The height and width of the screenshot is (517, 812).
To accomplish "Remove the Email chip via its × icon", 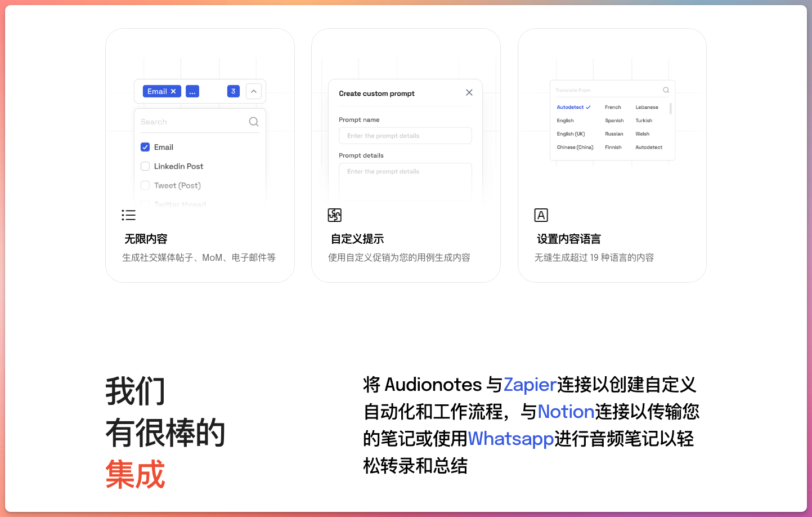I will (x=173, y=91).
